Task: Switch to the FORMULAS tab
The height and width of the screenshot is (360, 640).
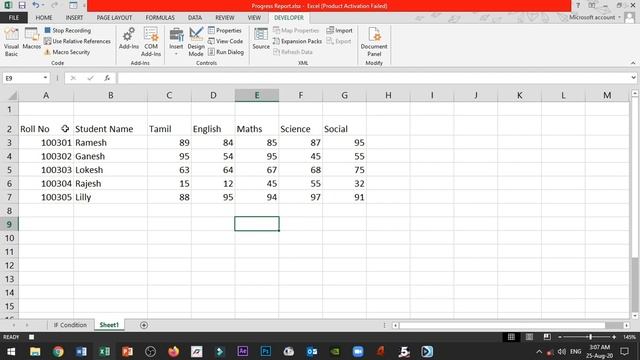Action: coord(160,18)
